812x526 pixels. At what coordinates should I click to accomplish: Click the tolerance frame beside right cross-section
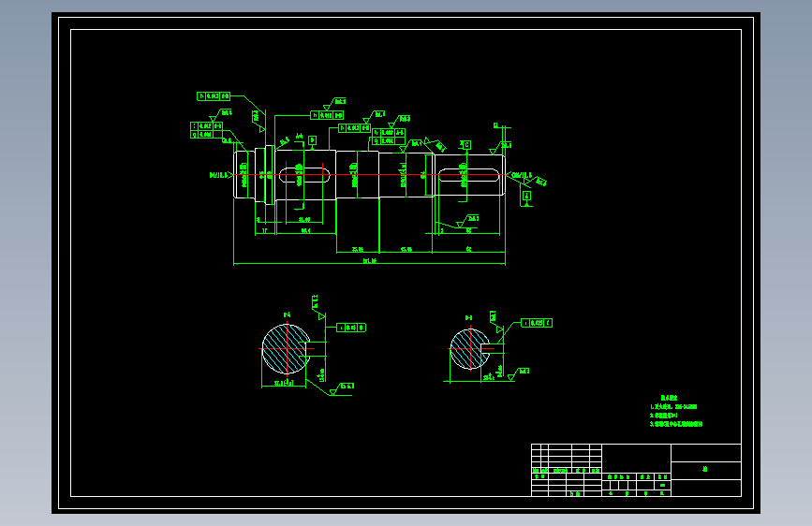click(537, 323)
